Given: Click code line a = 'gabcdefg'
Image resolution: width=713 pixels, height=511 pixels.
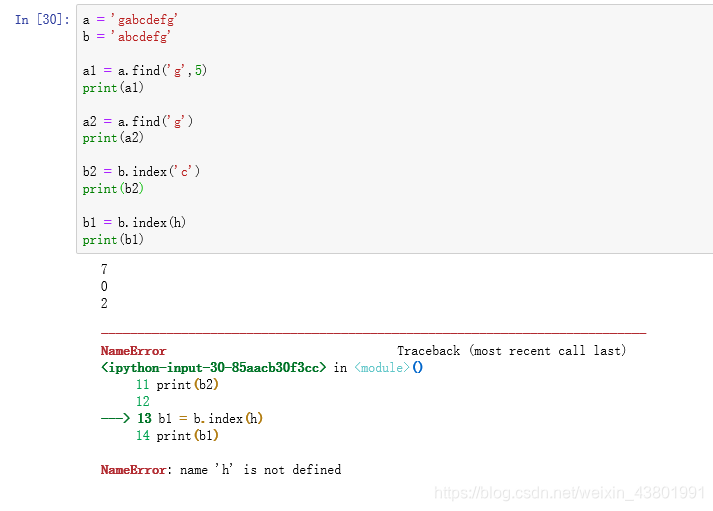Looking at the screenshot, I should 130,20.
